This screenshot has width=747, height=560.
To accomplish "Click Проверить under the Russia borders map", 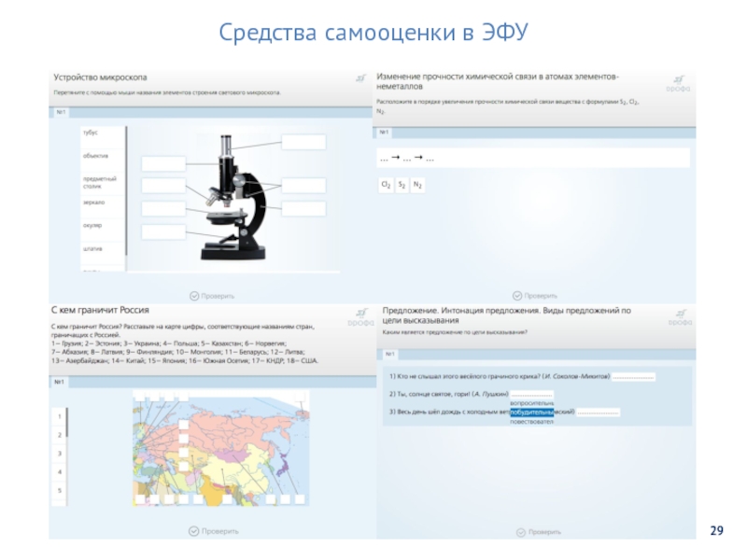I will pos(219,531).
